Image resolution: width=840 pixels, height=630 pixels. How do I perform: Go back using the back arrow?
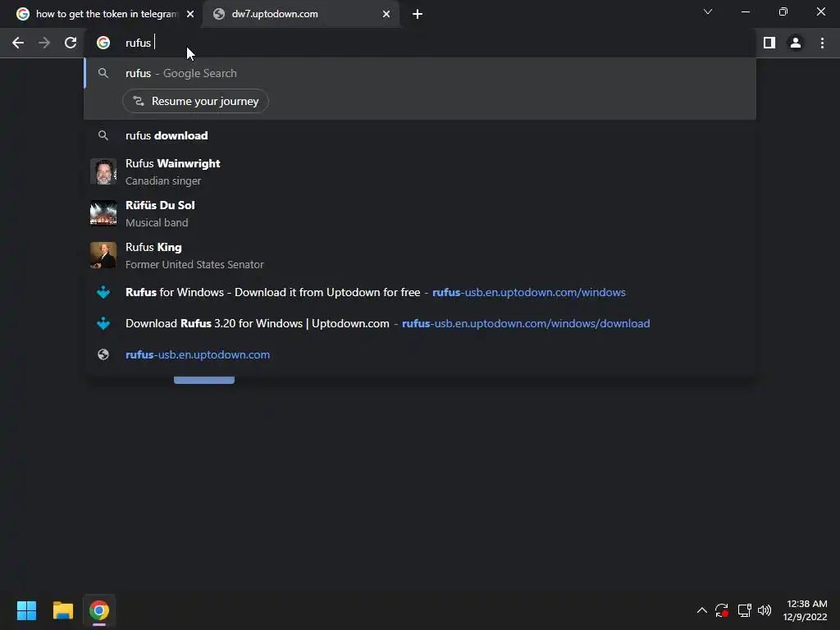(18, 43)
